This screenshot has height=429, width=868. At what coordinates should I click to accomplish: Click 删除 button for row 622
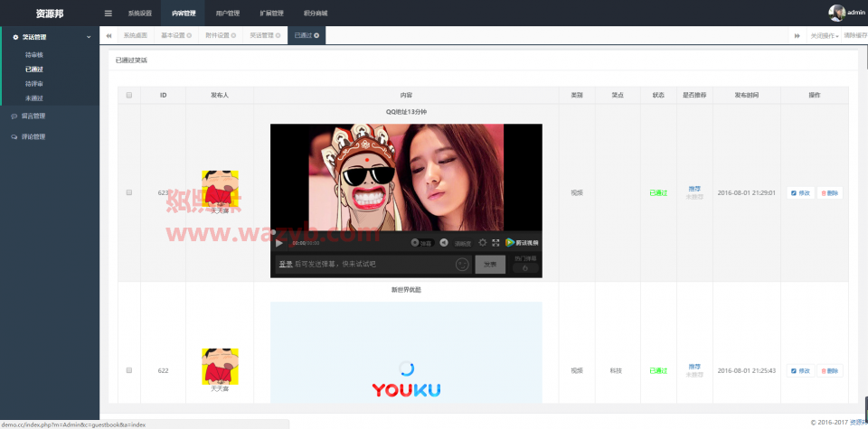pyautogui.click(x=830, y=371)
